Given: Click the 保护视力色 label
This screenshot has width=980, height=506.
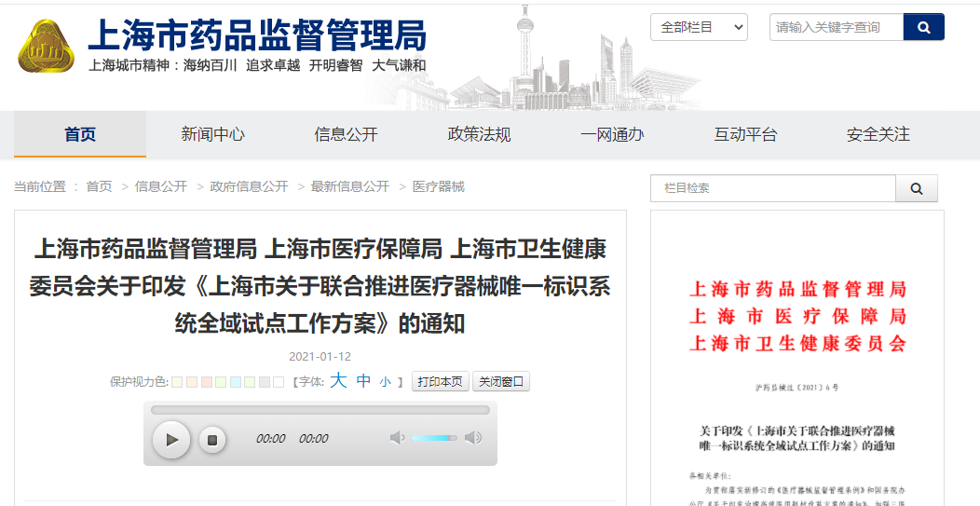Looking at the screenshot, I should 139,381.
